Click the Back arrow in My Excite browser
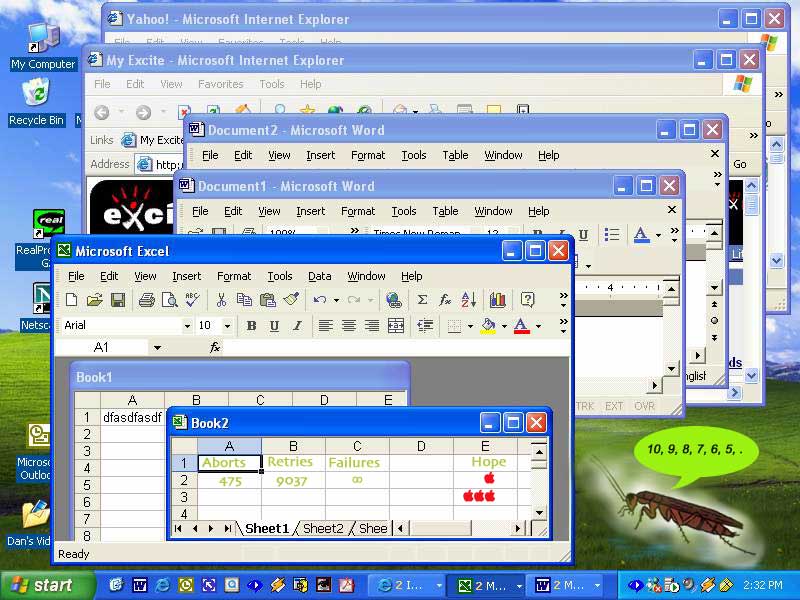This screenshot has width=800, height=600. click(102, 112)
